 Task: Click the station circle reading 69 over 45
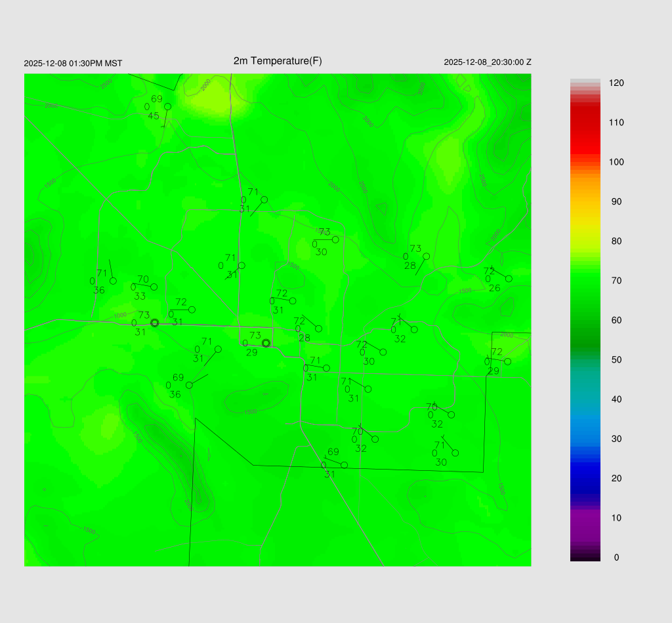pos(167,106)
